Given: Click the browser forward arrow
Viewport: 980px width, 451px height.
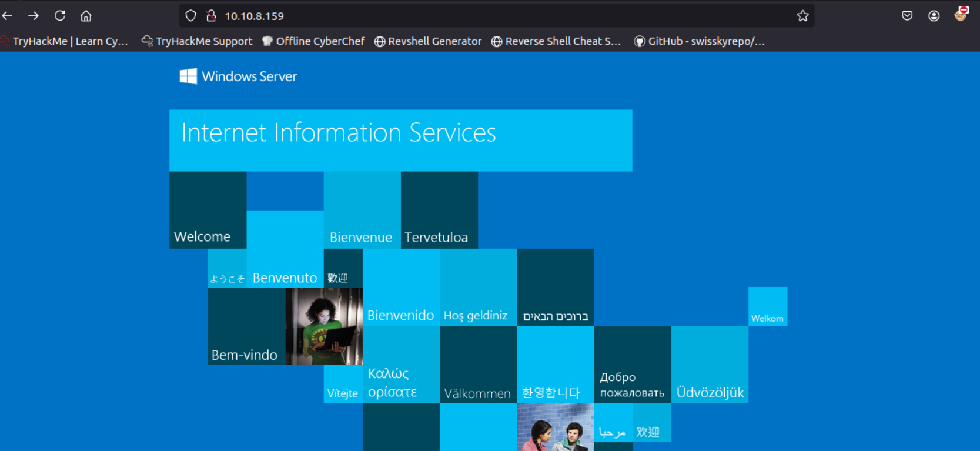Looking at the screenshot, I should [34, 16].
